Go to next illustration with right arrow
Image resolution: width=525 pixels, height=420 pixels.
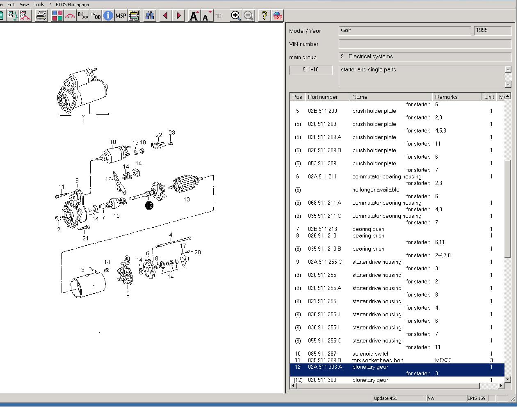pyautogui.click(x=179, y=16)
